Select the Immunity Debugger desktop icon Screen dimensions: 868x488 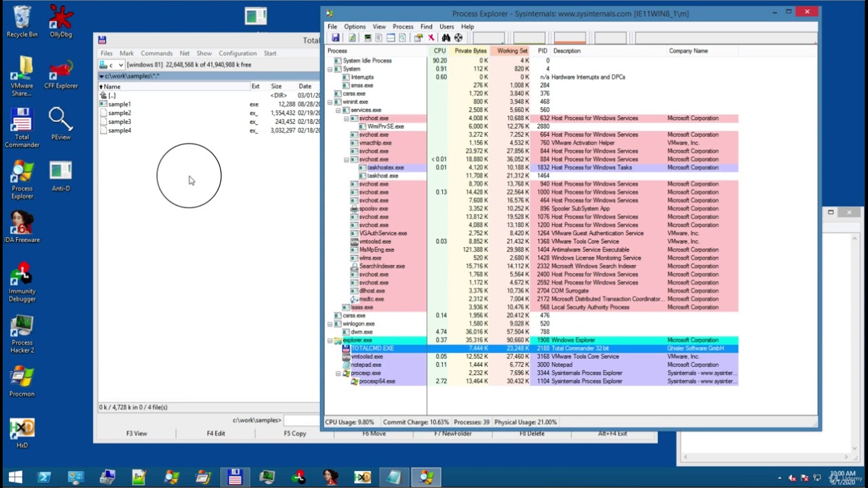coord(22,283)
